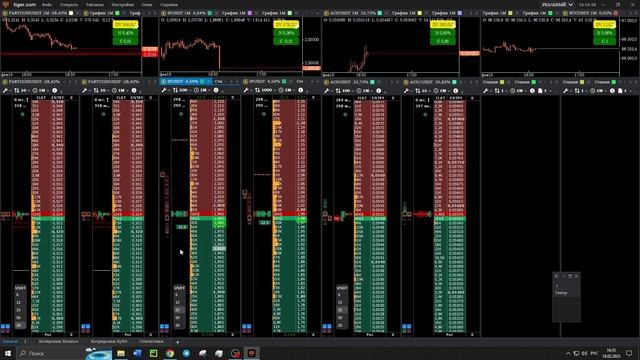Open Windows notification center
The height and width of the screenshot is (360, 640).
click(629, 353)
